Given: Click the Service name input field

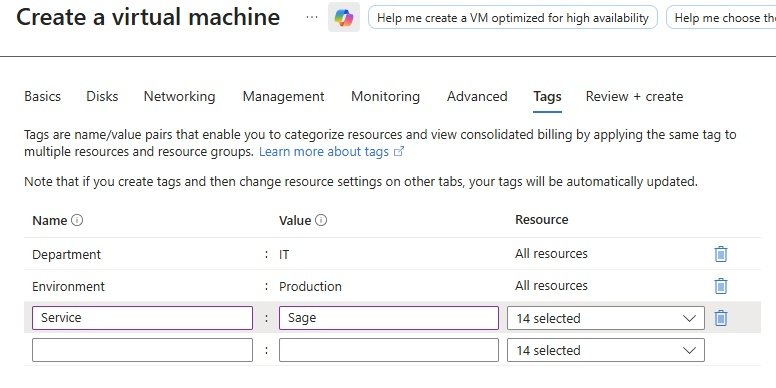Looking at the screenshot, I should [142, 318].
